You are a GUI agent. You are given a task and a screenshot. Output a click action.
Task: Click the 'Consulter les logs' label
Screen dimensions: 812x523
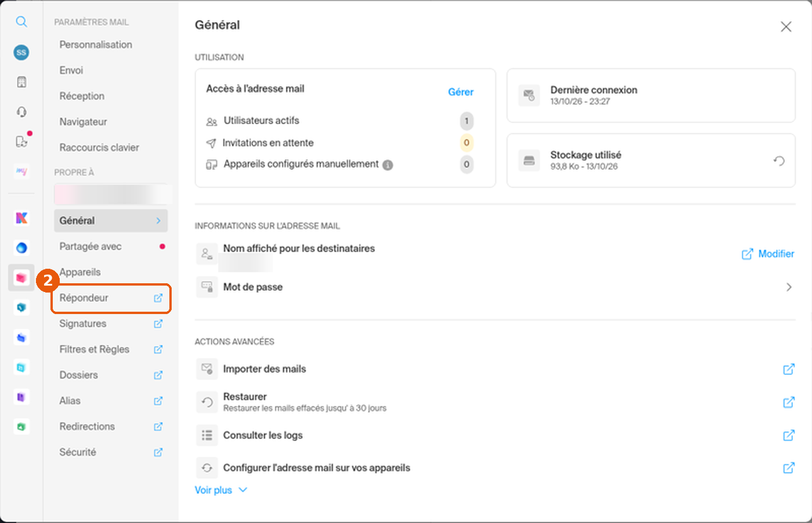pyautogui.click(x=263, y=435)
